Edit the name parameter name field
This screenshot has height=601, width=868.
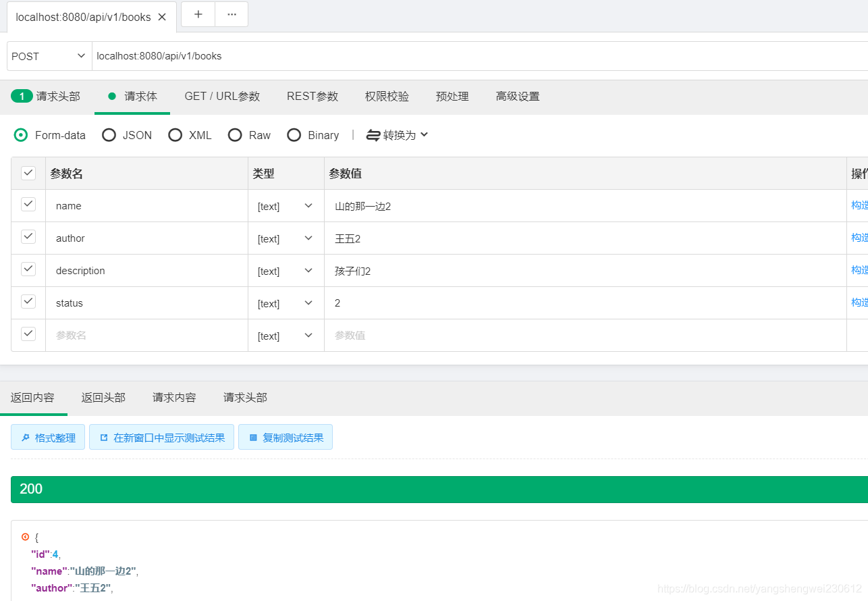coord(146,206)
